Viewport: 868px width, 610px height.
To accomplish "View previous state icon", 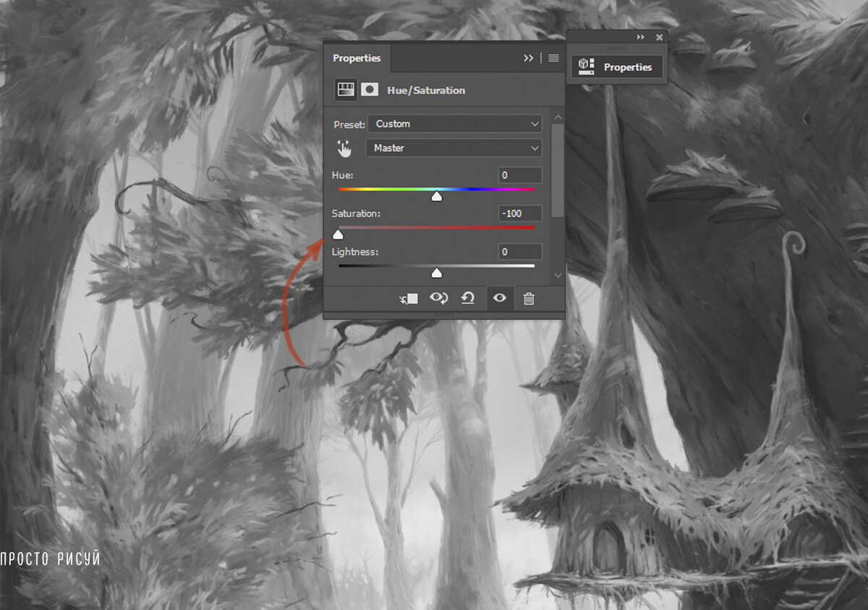I will tap(438, 298).
